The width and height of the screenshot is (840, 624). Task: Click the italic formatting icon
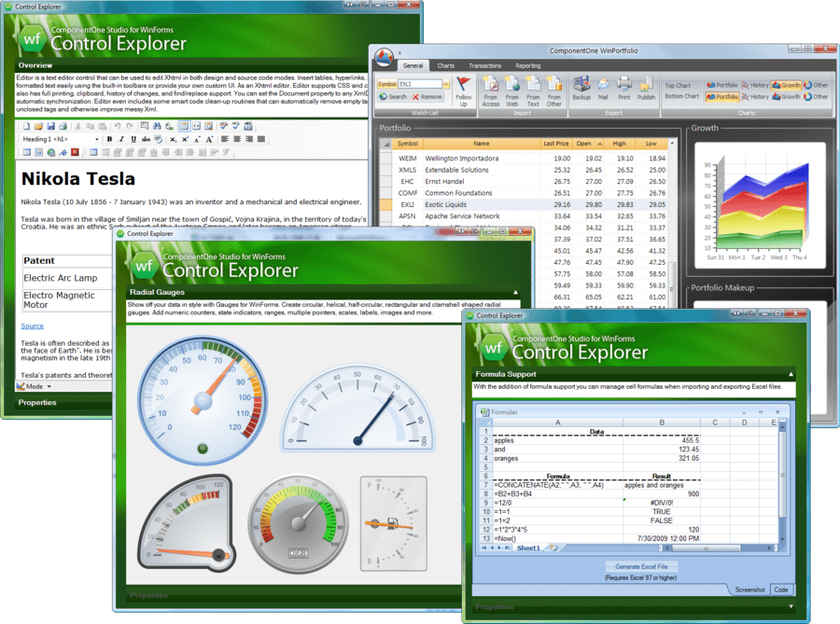[x=121, y=139]
